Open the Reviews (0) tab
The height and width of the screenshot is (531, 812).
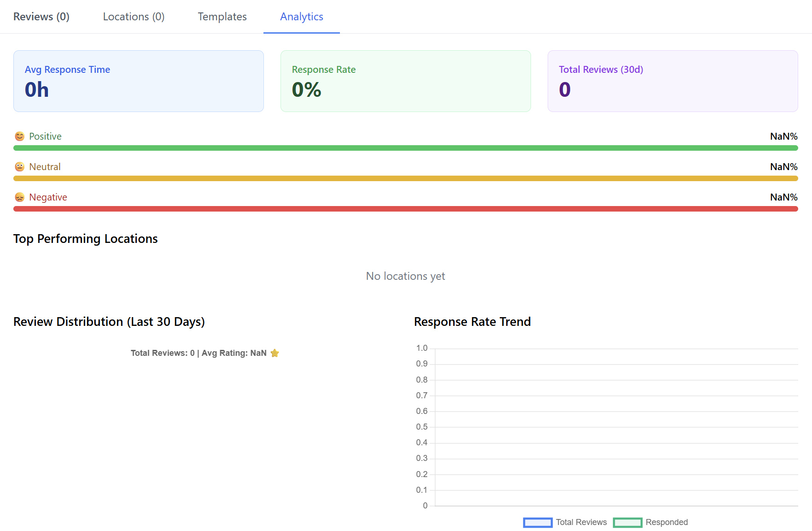point(41,17)
